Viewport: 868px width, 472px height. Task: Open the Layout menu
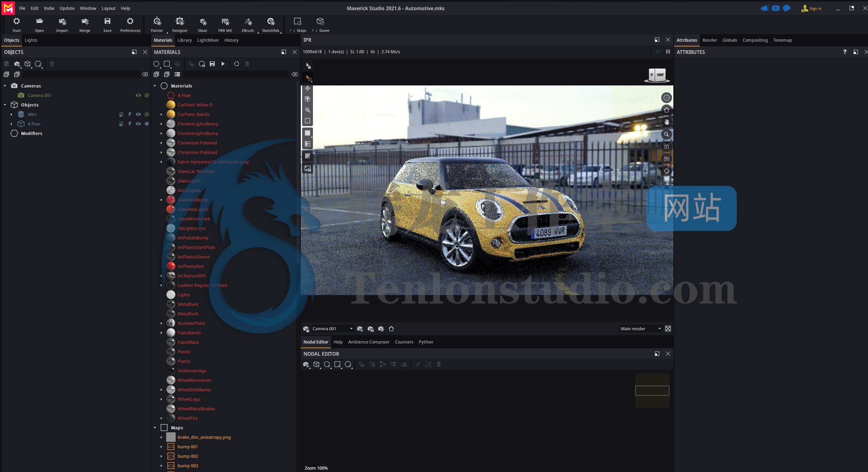pyautogui.click(x=108, y=8)
